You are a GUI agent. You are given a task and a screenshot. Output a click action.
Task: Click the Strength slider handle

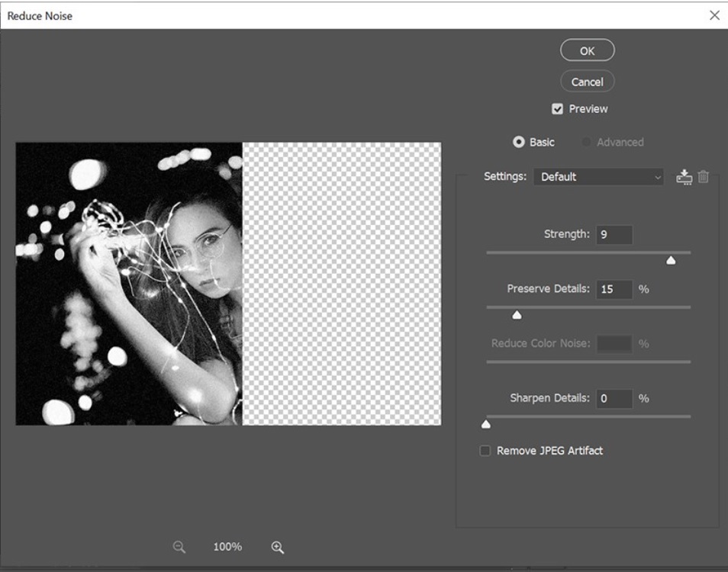671,261
